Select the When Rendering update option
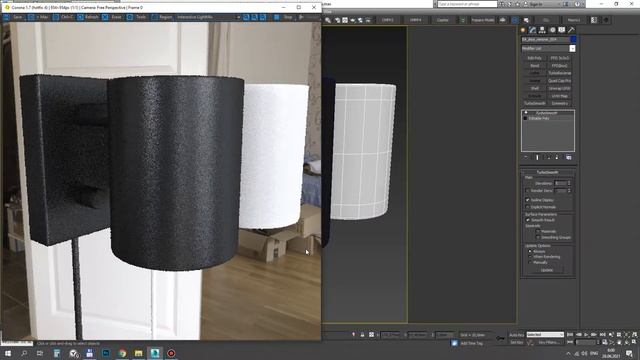 pos(530,257)
